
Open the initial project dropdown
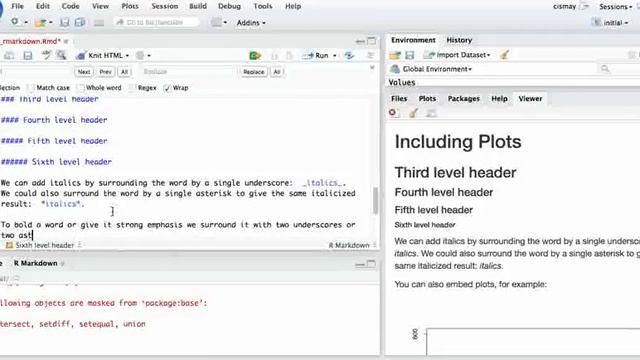[x=610, y=23]
